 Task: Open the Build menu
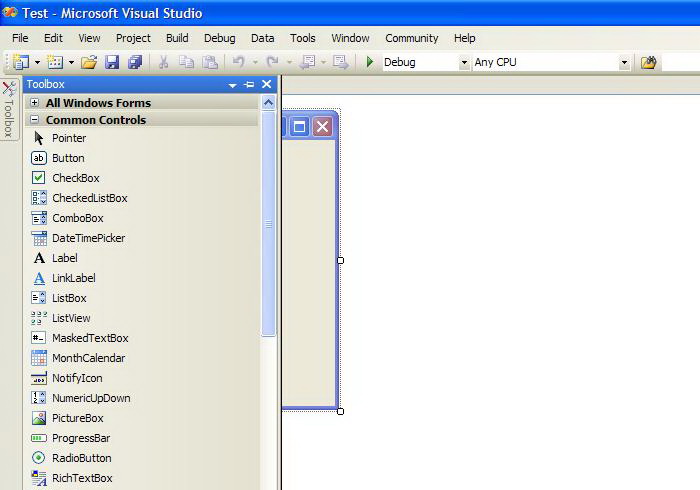[177, 38]
